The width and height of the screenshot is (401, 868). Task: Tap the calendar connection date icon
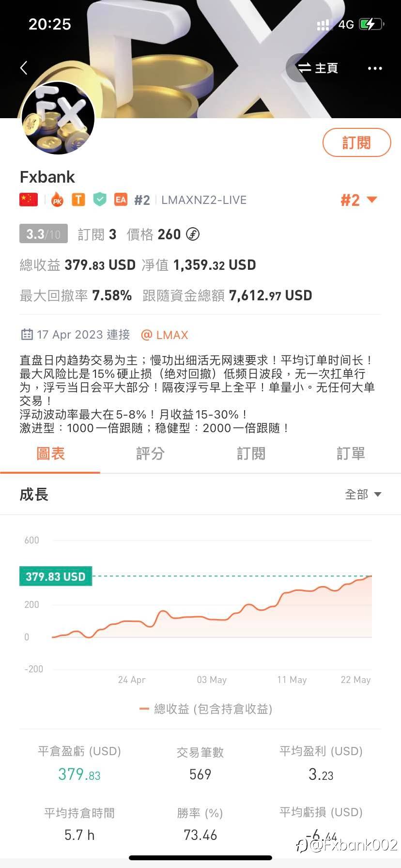(x=27, y=335)
